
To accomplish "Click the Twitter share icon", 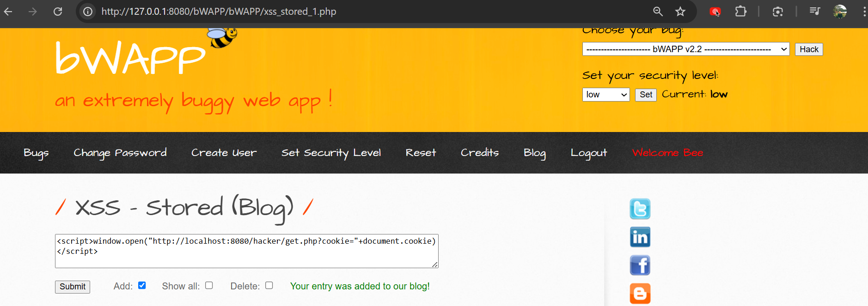I will [640, 209].
